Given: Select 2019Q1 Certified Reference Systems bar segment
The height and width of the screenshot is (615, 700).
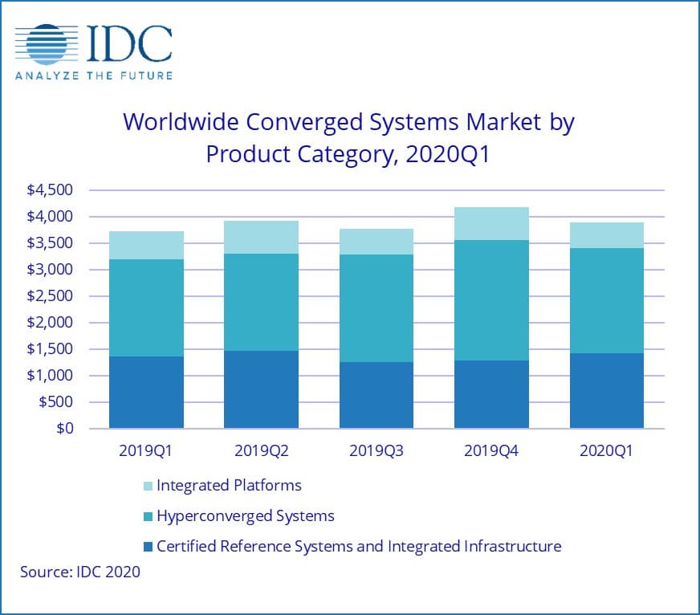Looking at the screenshot, I should (x=146, y=393).
